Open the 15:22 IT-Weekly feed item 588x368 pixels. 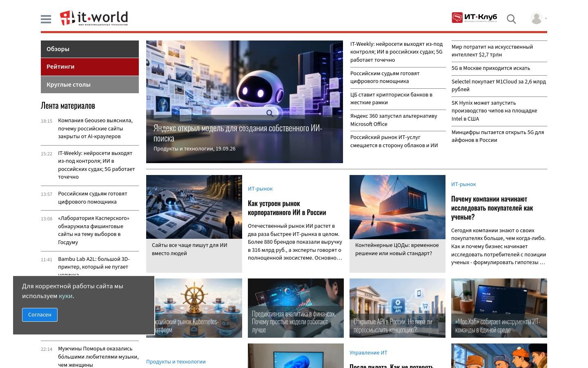pyautogui.click(x=96, y=165)
